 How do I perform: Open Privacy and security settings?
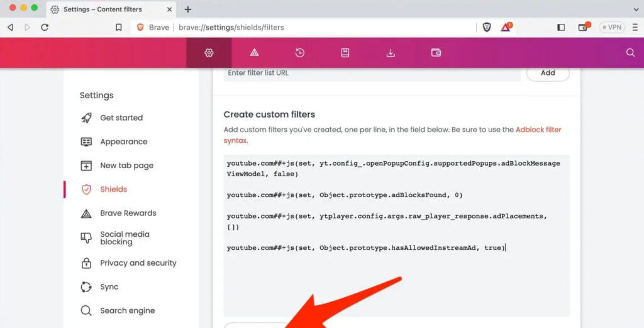138,263
